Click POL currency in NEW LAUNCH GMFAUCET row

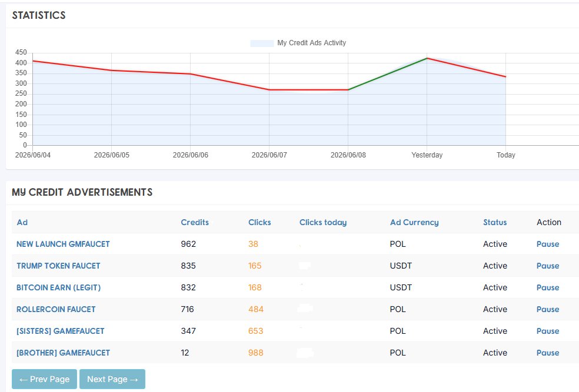(x=398, y=244)
